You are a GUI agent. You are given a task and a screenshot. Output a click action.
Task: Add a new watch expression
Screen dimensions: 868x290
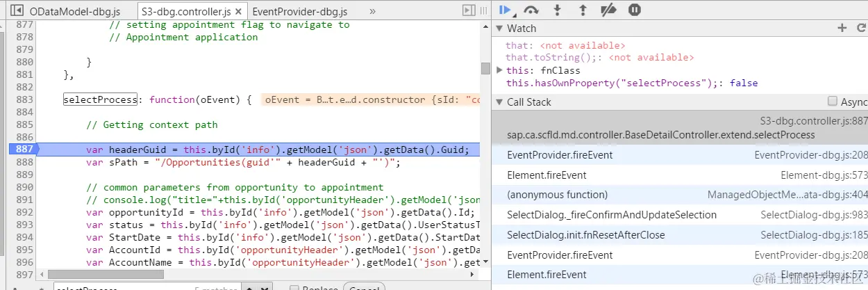[x=842, y=28]
